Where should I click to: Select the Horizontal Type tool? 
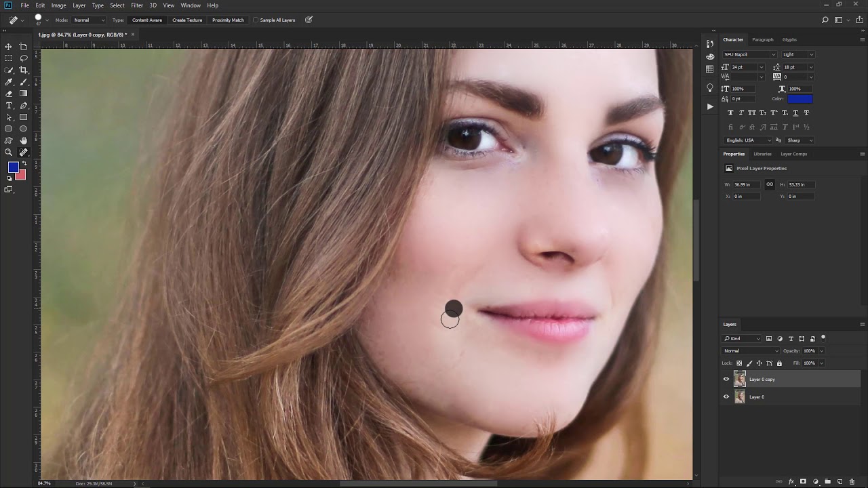point(9,106)
